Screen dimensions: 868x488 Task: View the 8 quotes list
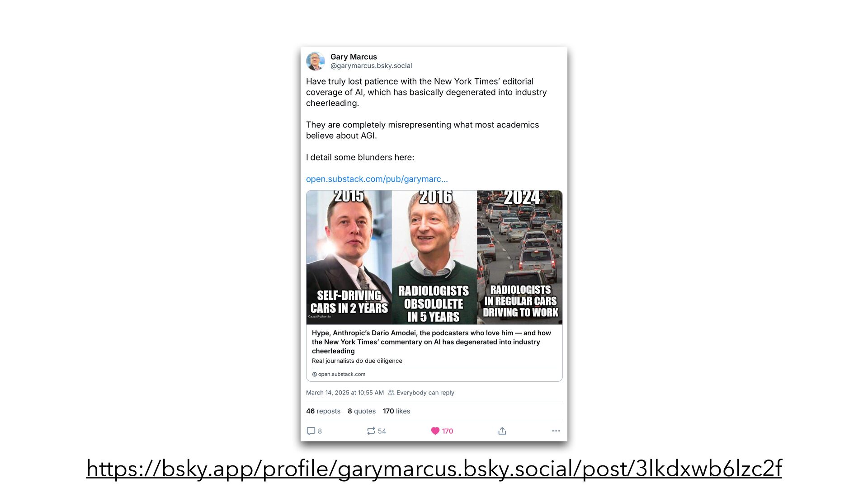(x=362, y=411)
